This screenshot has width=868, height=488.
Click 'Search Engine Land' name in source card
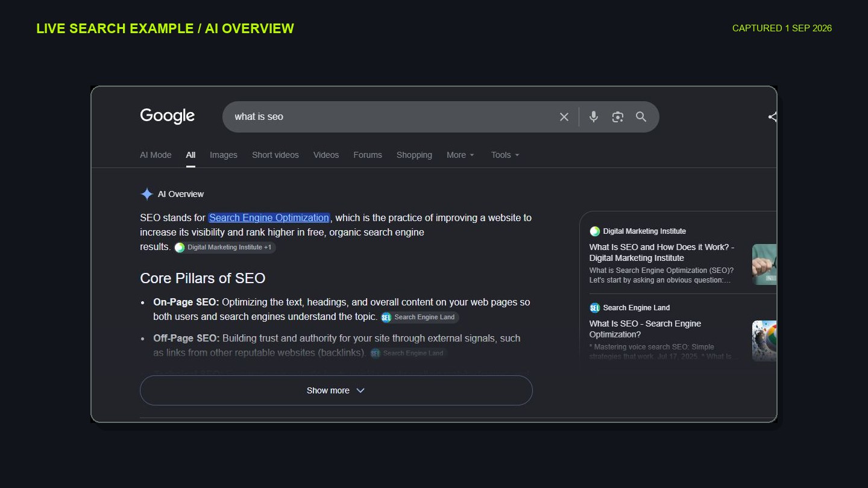pyautogui.click(x=637, y=308)
